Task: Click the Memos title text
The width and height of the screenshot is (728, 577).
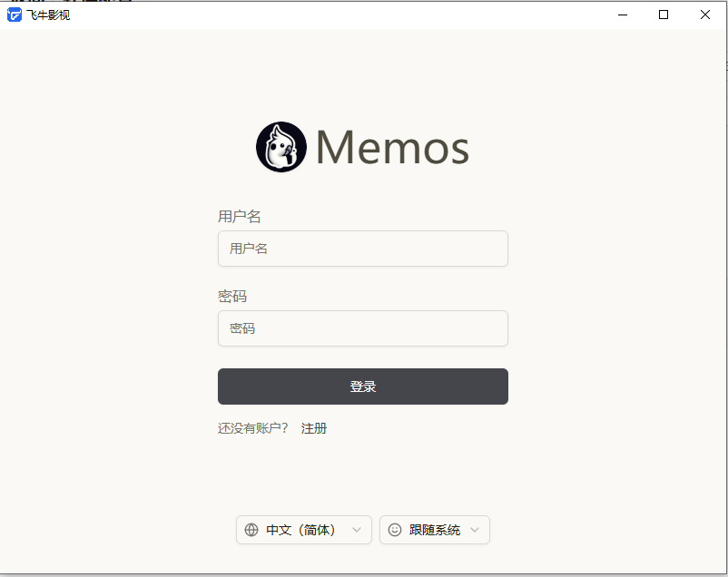Action: [392, 148]
